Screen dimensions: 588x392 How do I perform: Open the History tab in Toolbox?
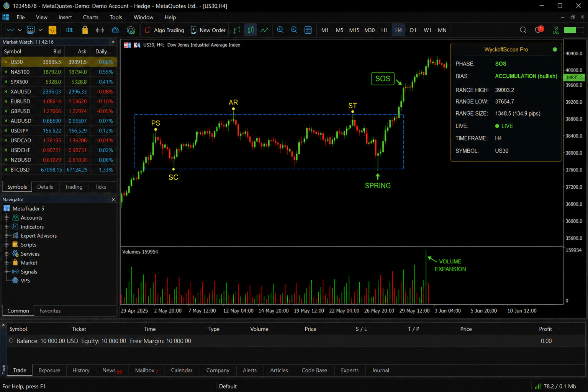coord(81,370)
